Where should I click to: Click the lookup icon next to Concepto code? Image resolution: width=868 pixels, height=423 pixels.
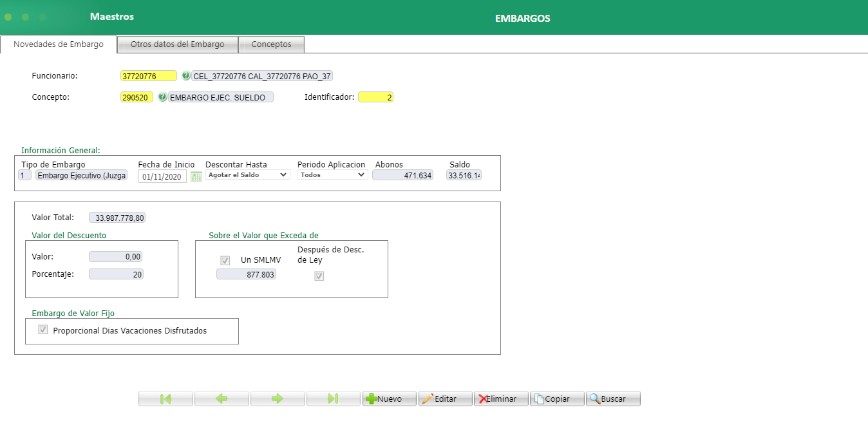[x=162, y=97]
